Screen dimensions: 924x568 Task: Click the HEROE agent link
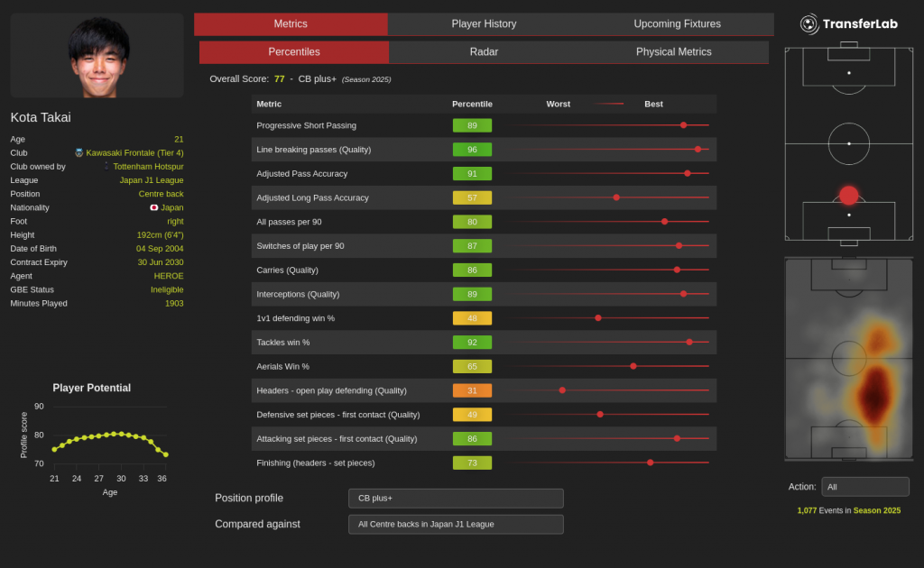(169, 276)
